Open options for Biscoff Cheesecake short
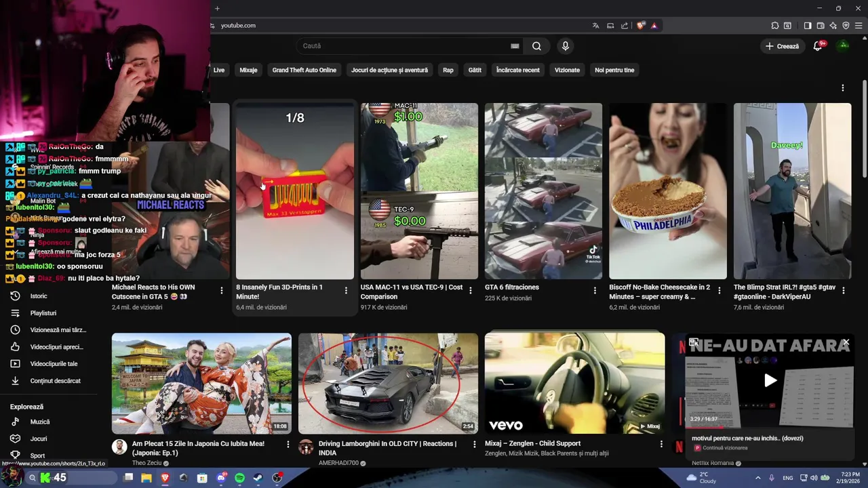Viewport: 868px width, 488px height. 719,291
